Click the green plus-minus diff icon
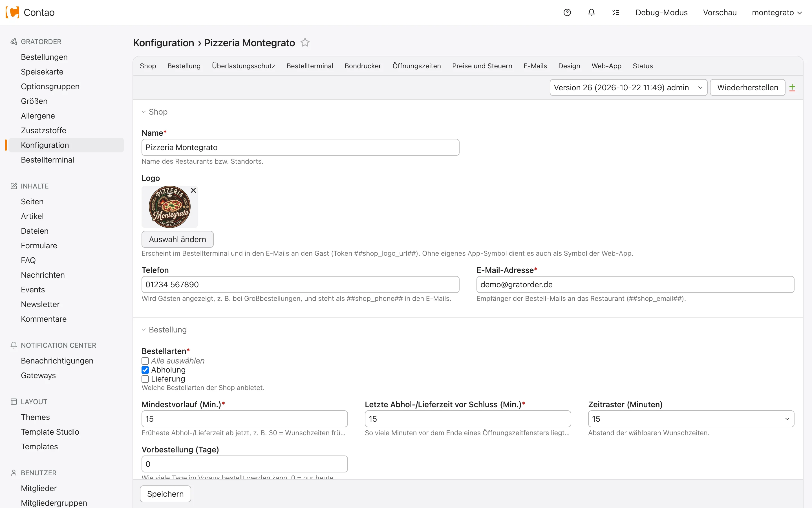 792,88
